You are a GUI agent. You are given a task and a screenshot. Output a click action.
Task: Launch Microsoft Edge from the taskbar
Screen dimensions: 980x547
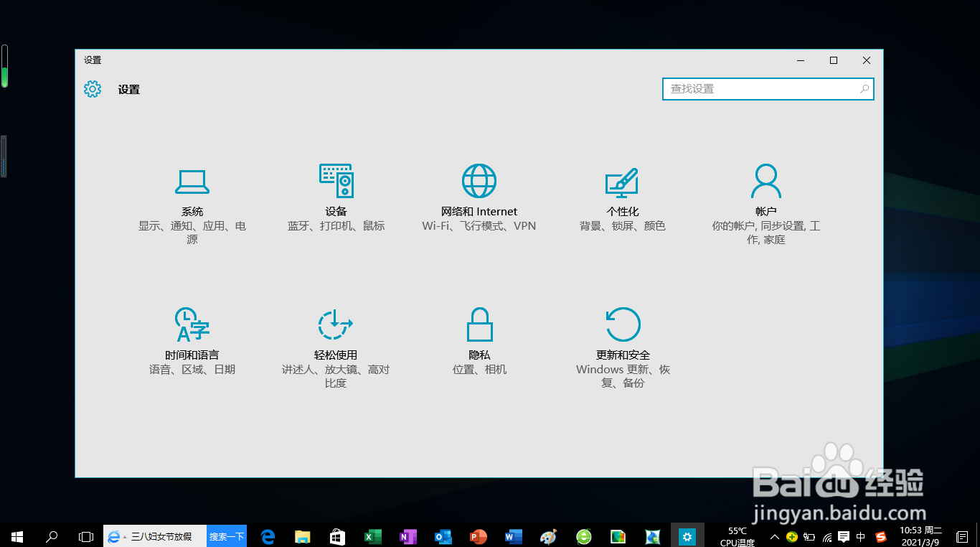pos(268,536)
